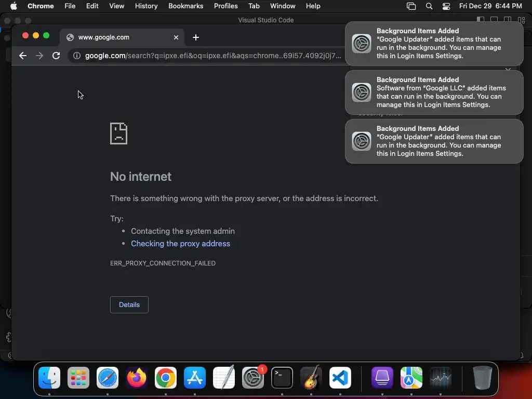
Task: Open site info icon in address bar
Action: point(77,56)
